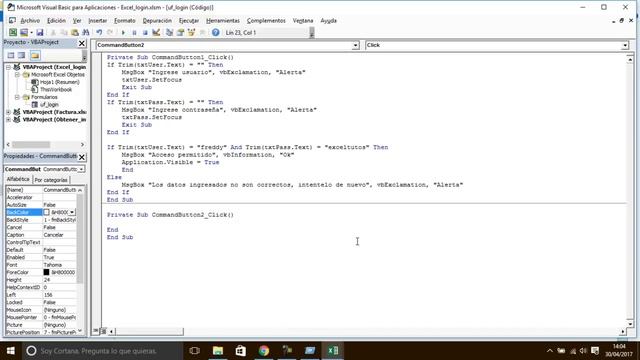This screenshot has height=360, width=640.
Task: Open the Complementos menu
Action: pos(266,20)
